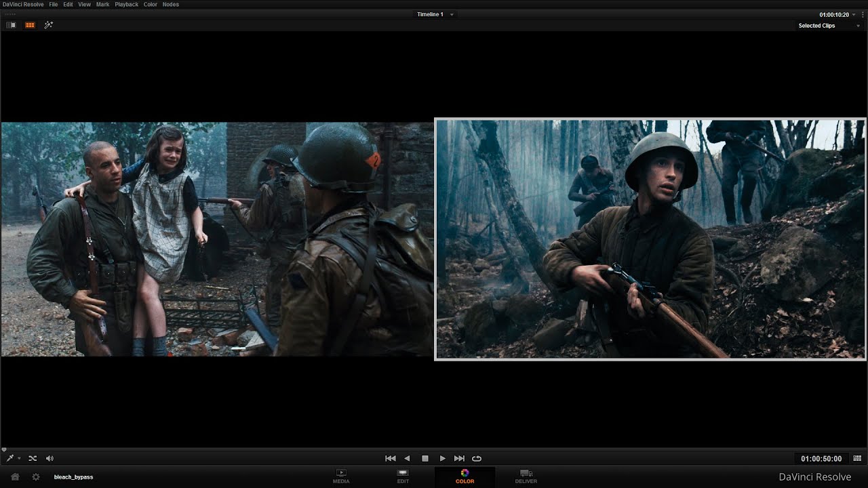Select the right split-screen forest soldier clip
The height and width of the screenshot is (488, 868).
coord(650,239)
